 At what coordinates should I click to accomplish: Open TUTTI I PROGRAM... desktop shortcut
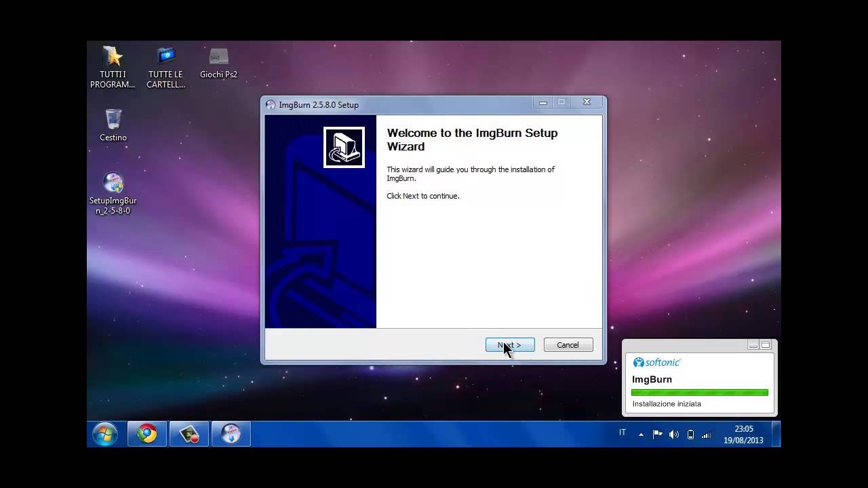coord(113,67)
